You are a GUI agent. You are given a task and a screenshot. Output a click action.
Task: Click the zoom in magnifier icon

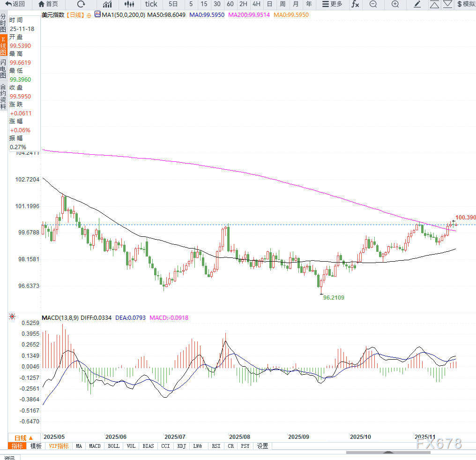[395, 4]
